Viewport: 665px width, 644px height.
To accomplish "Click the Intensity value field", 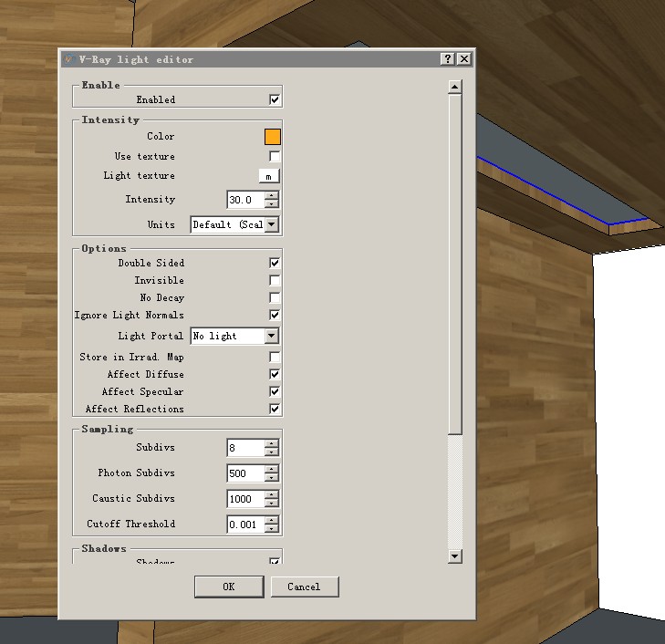I will (245, 200).
